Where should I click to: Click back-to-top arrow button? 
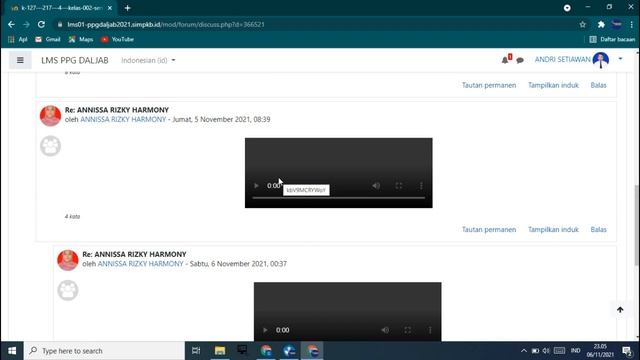point(620,310)
